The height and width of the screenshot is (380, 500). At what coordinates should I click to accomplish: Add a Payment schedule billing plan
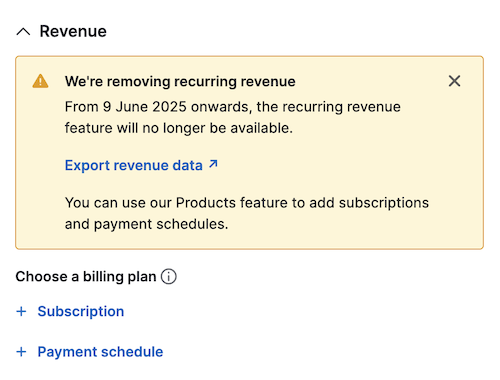point(100,352)
